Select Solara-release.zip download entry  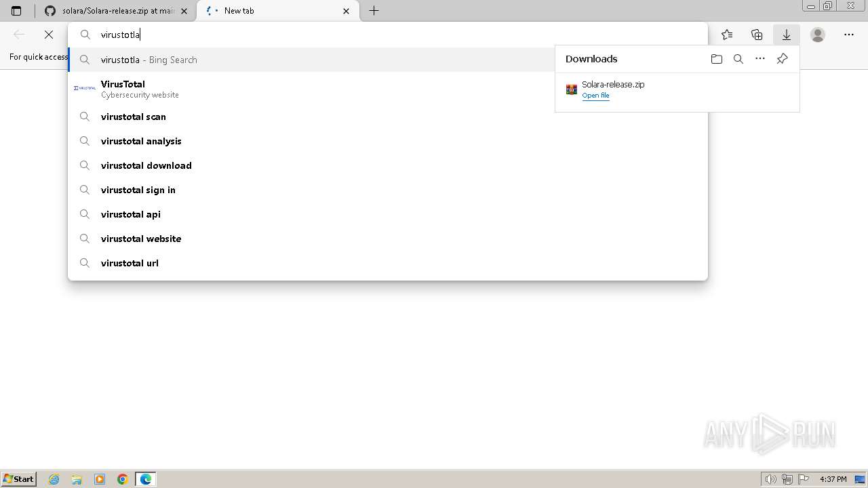(677, 89)
